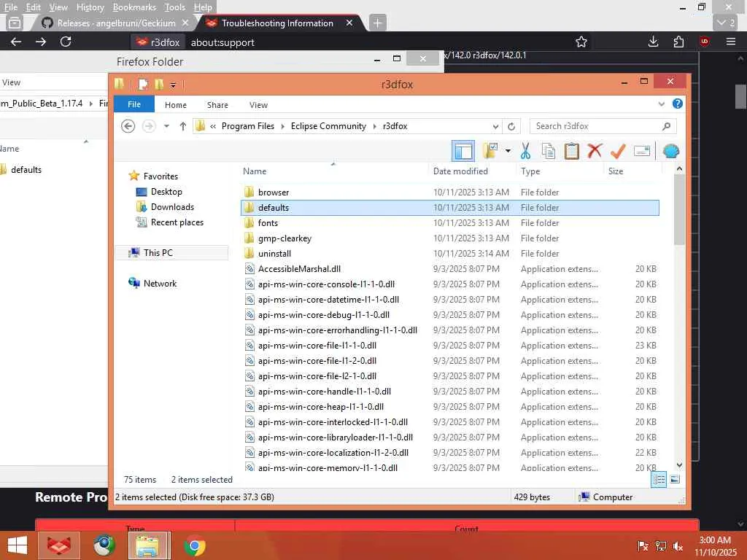
Task: Open Customize Quick Access Toolbar dropdown
Action: (173, 85)
